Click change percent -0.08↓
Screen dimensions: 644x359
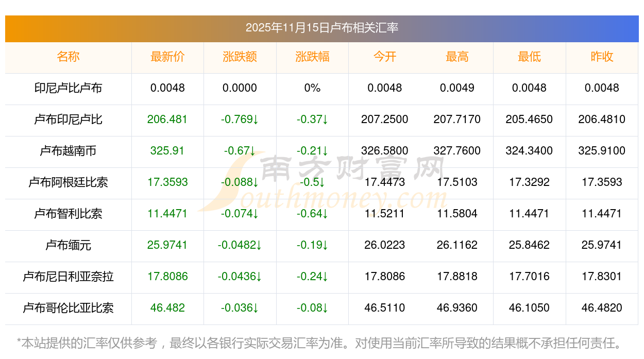(312, 308)
